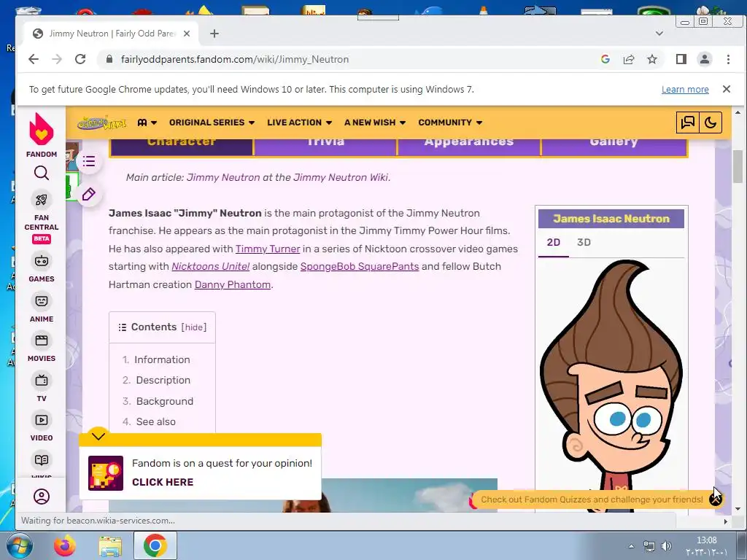747x560 pixels.
Task: Open the Chrome profile avatar
Action: click(705, 59)
